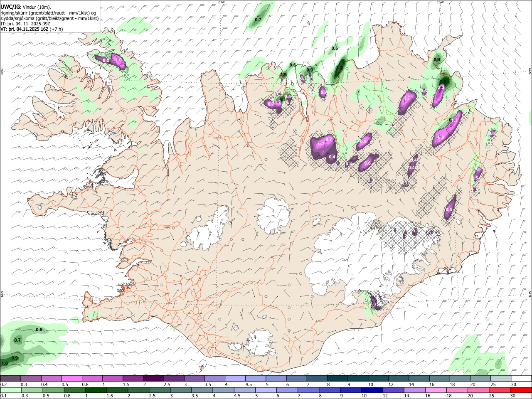Image resolution: width=532 pixels, height=399 pixels.
Task: Pick upper legend swatch above 7
Action: coord(317,378)
